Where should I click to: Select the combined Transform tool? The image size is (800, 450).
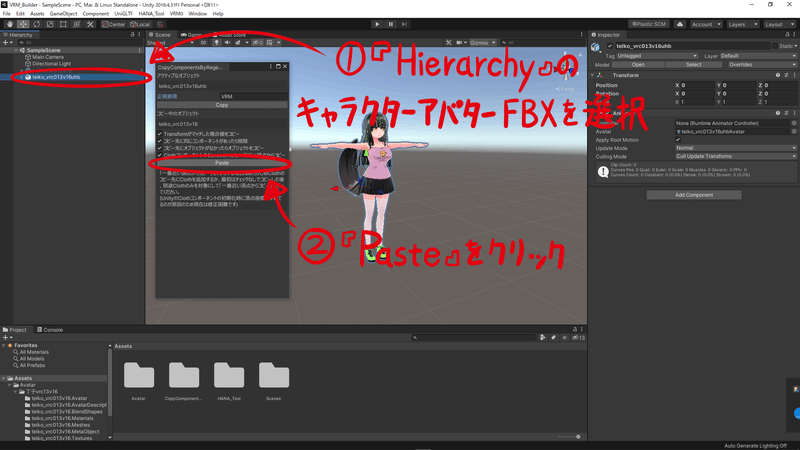(x=77, y=24)
